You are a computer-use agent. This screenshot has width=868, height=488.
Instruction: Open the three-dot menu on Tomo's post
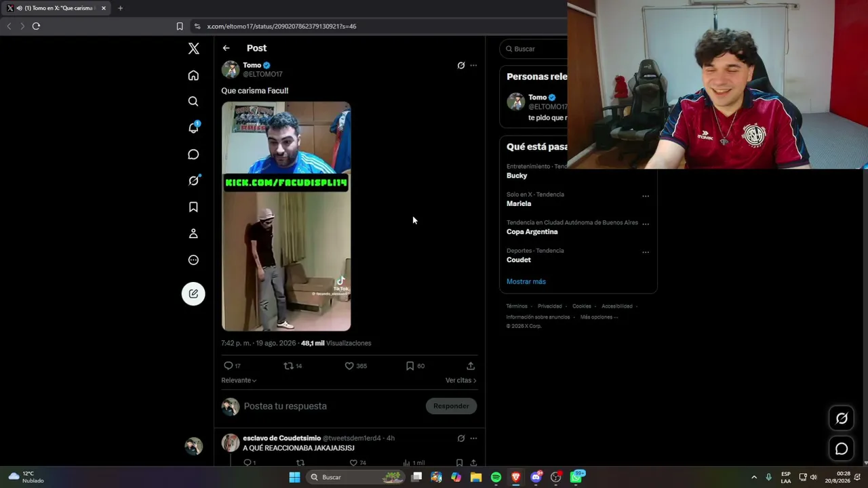473,66
